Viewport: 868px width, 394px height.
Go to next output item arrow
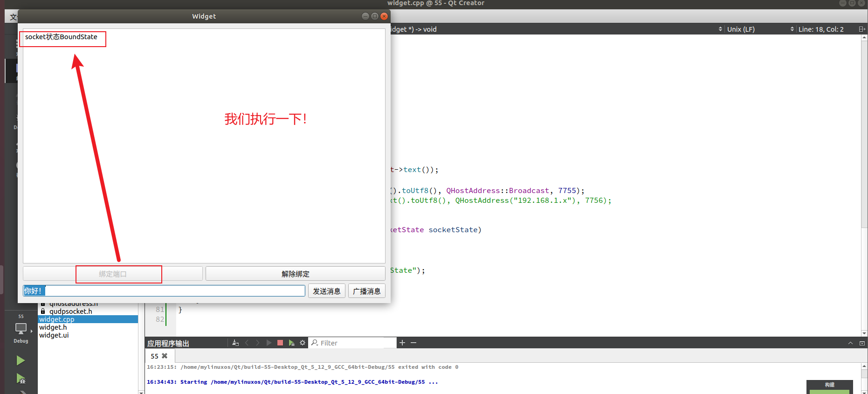(258, 343)
